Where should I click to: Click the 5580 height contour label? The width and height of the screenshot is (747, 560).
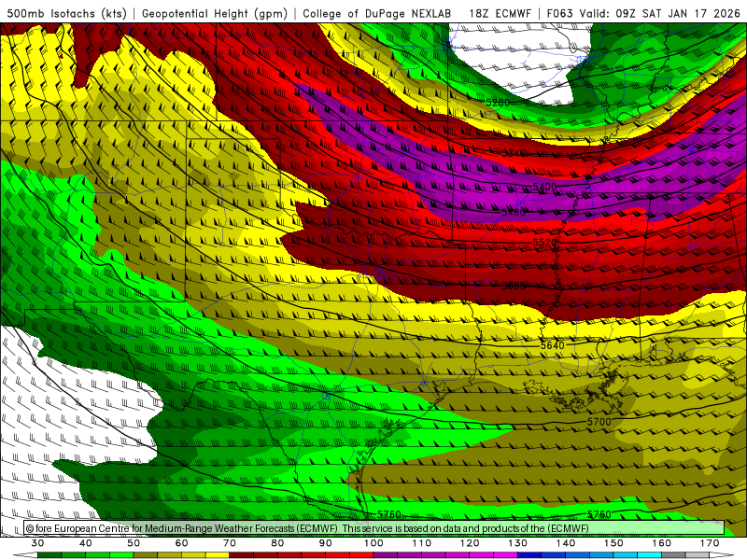coord(514,286)
